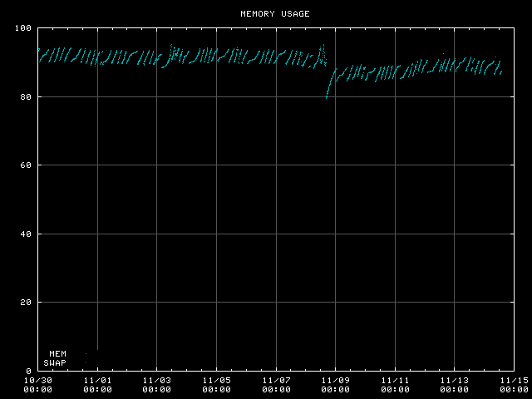The image size is (532, 399).
Task: Click the MEMORY USAGE chart title
Action: click(274, 14)
